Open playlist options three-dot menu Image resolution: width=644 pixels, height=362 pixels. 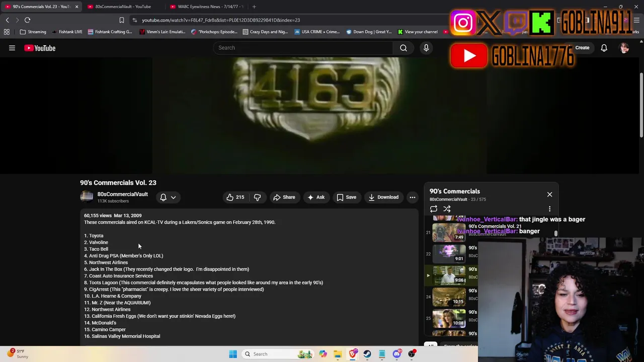549,209
